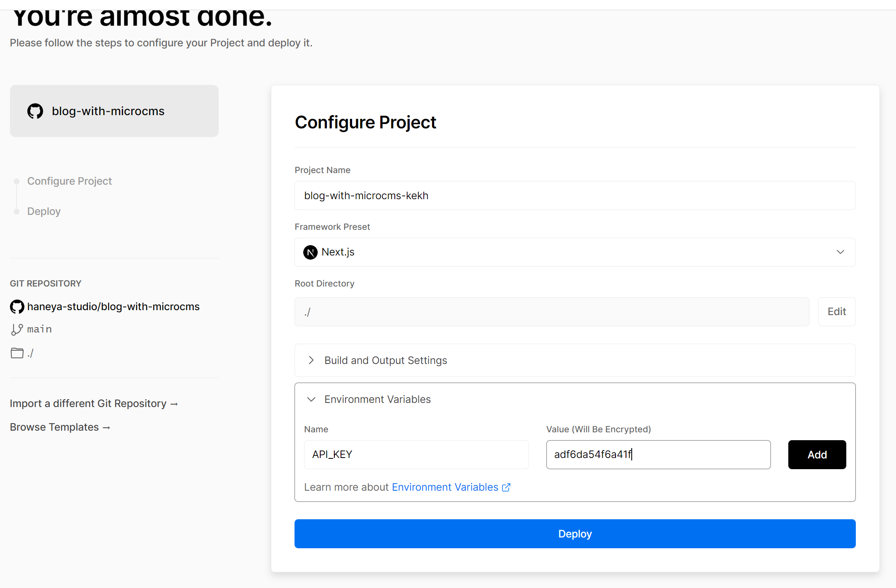Viewport: 896px width, 588px height.
Task: Click the Next.js logo icon in Framework Preset
Action: click(310, 252)
